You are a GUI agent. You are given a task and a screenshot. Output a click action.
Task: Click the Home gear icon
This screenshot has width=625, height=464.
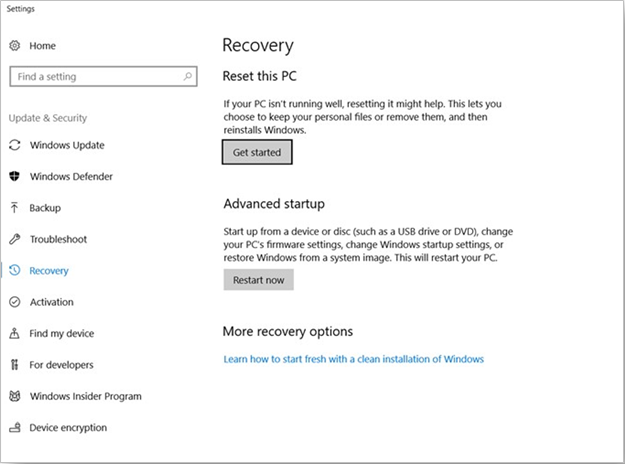(15, 45)
